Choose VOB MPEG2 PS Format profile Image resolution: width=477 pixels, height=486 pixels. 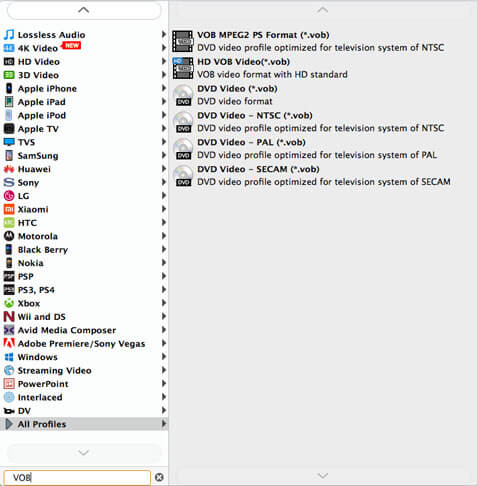323,41
